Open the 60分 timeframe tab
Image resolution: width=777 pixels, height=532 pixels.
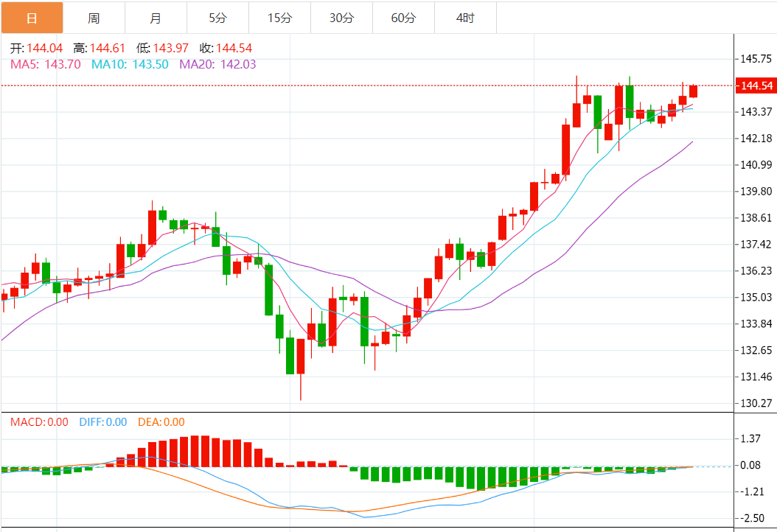point(403,18)
